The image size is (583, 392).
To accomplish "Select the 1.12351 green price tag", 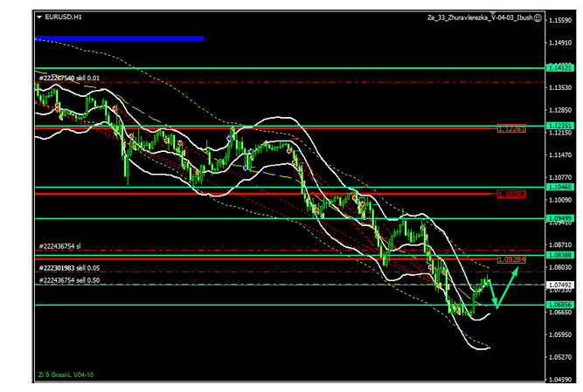I will 559,126.
